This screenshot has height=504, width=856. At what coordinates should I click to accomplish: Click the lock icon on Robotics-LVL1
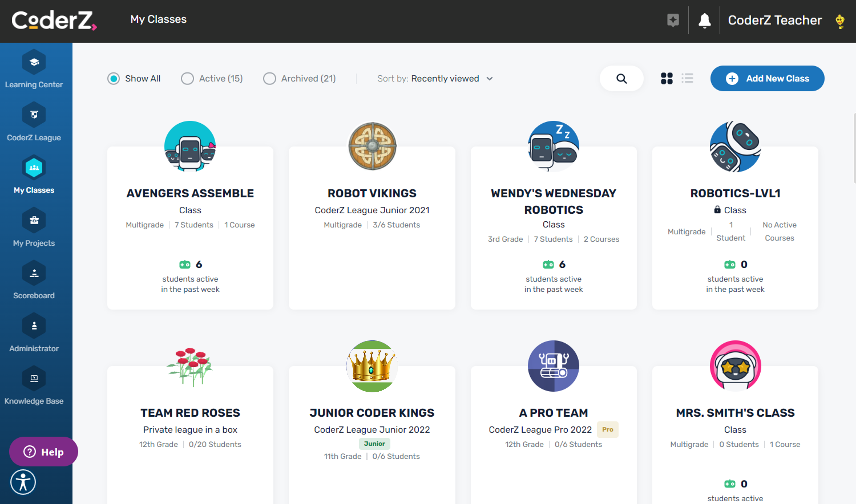717,210
